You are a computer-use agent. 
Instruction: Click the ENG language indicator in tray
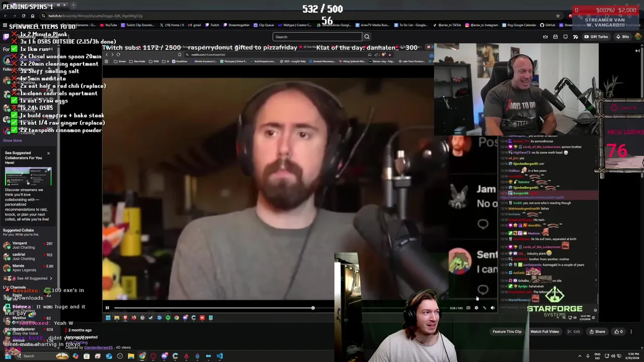(x=598, y=356)
